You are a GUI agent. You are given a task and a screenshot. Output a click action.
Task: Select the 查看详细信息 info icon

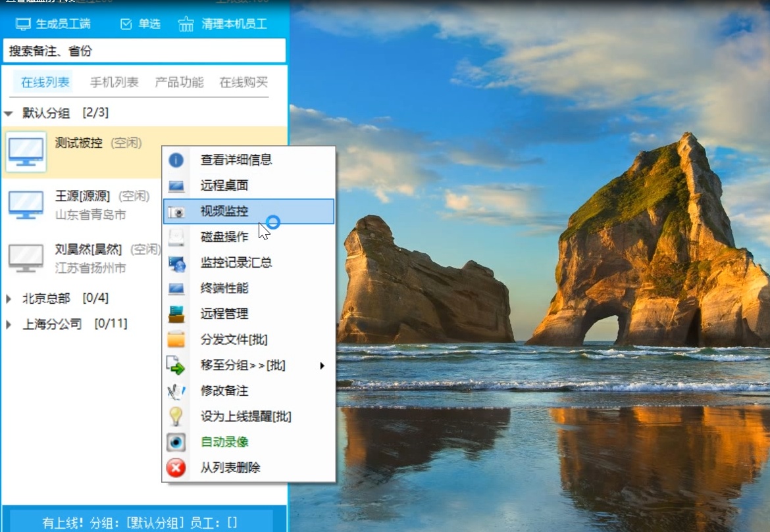[176, 159]
